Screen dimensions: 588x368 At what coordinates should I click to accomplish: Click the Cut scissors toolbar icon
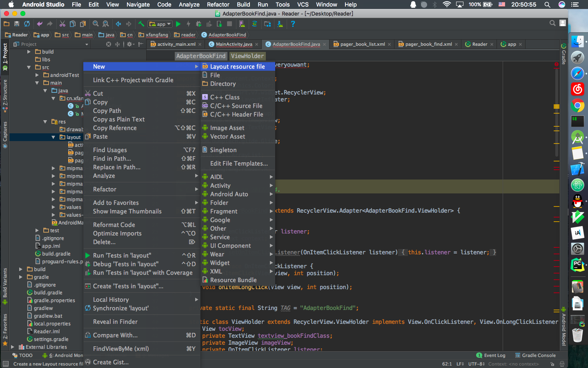pos(62,24)
